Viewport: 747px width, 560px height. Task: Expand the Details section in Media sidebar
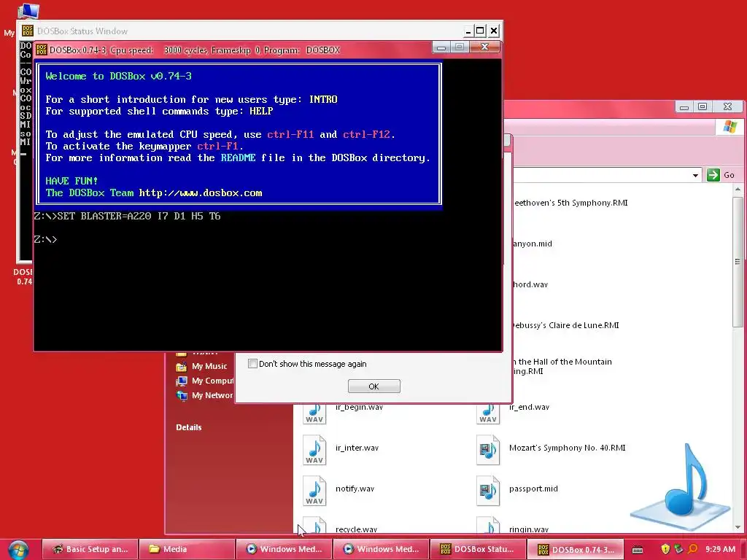coord(189,427)
